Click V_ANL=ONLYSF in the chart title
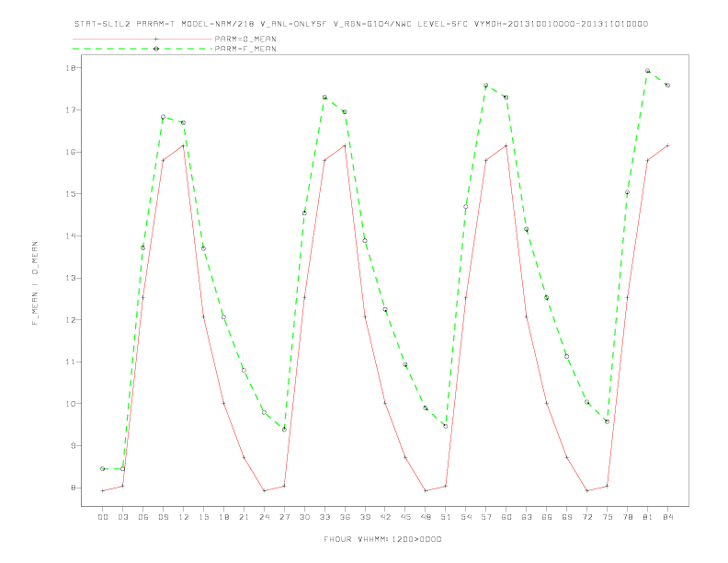Screen dimensions: 728x563 click(294, 24)
